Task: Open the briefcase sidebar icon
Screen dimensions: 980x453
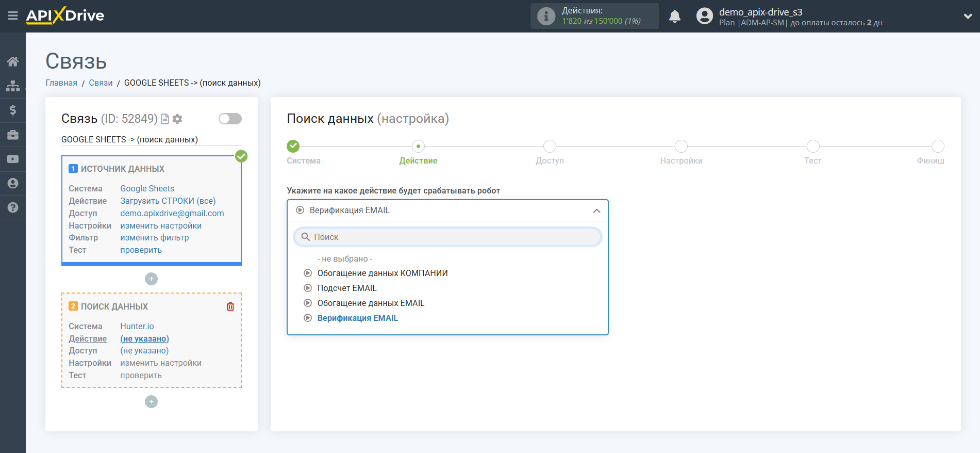Action: pyautogui.click(x=13, y=135)
